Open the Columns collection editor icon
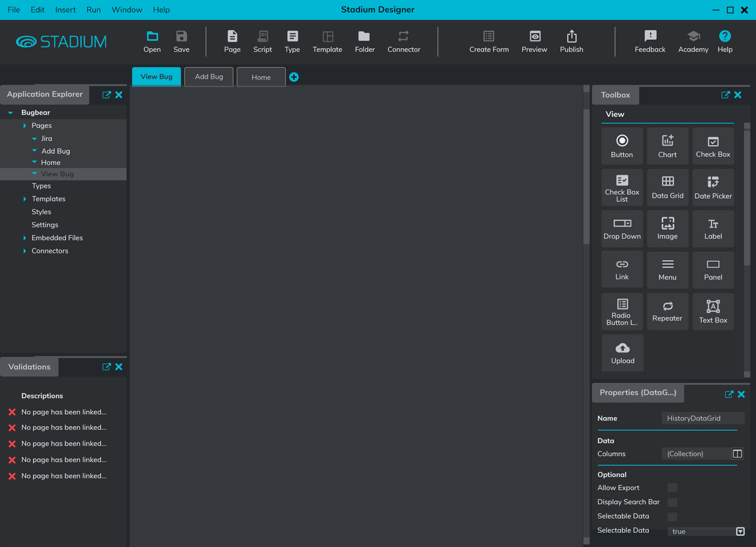756x547 pixels. (x=737, y=453)
